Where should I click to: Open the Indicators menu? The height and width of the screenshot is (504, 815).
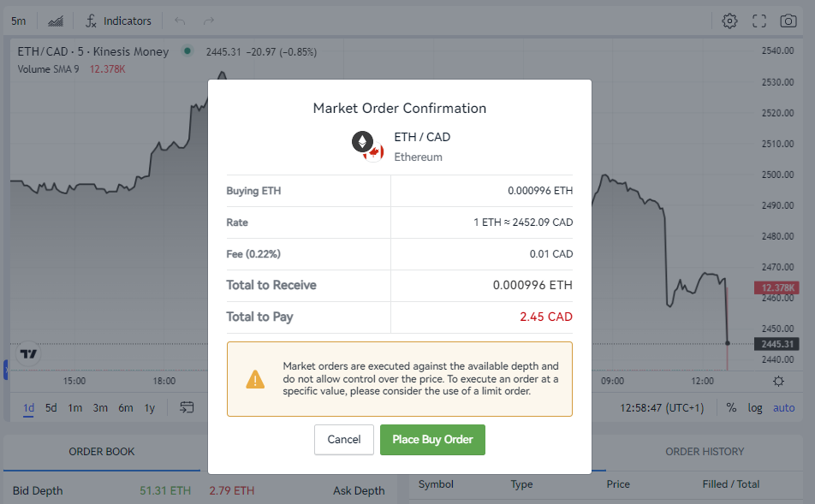point(118,21)
